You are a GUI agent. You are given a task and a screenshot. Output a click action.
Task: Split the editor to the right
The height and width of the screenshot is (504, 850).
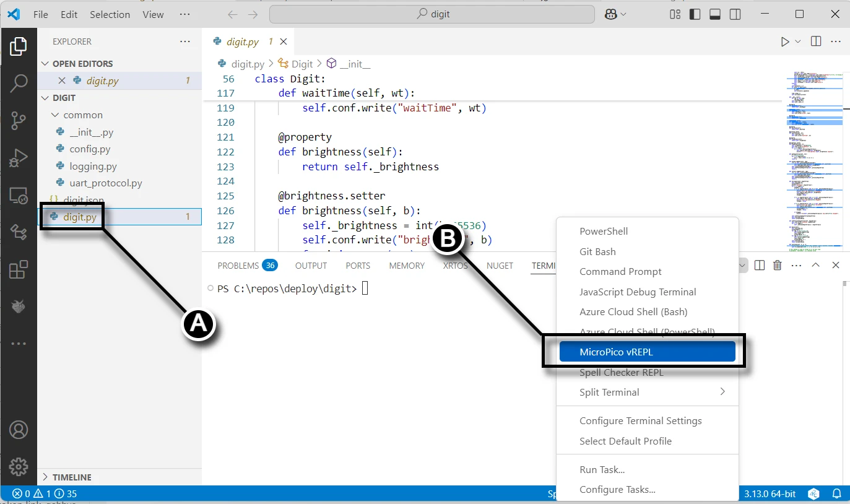tap(816, 41)
